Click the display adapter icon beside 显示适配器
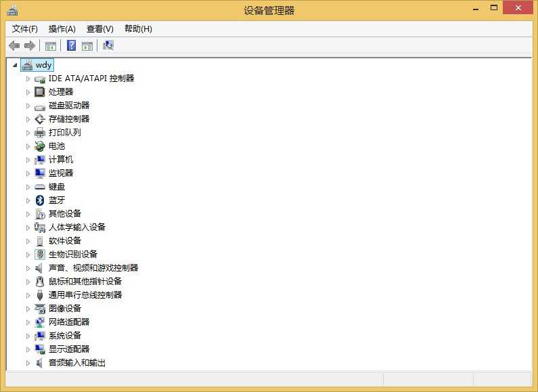The width and height of the screenshot is (538, 392). tap(40, 349)
